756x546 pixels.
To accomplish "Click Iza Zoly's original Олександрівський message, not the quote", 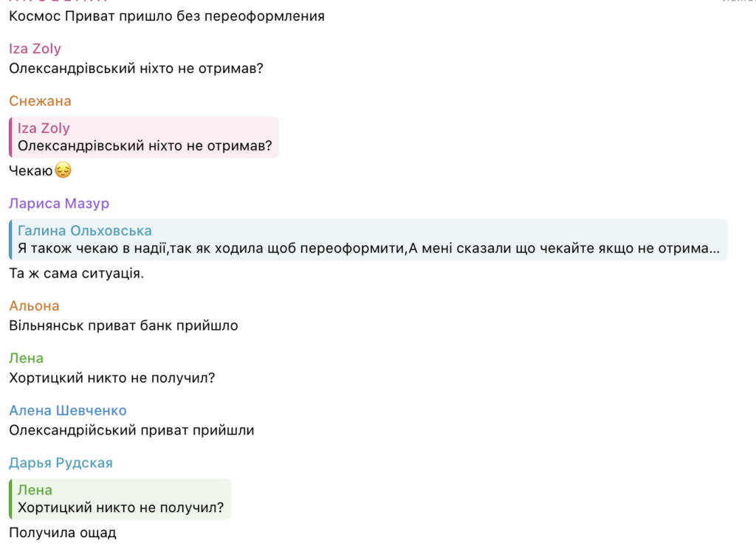I will tap(137, 69).
